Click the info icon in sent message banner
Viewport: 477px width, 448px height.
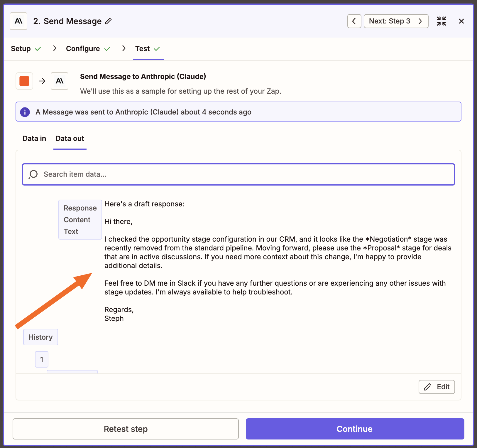(25, 112)
